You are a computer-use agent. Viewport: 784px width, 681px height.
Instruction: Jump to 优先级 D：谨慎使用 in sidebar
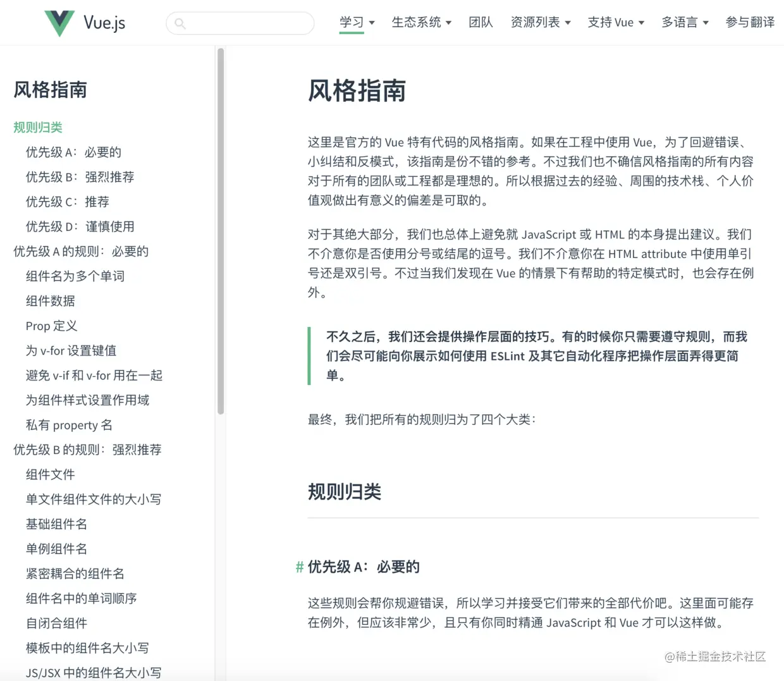[80, 226]
